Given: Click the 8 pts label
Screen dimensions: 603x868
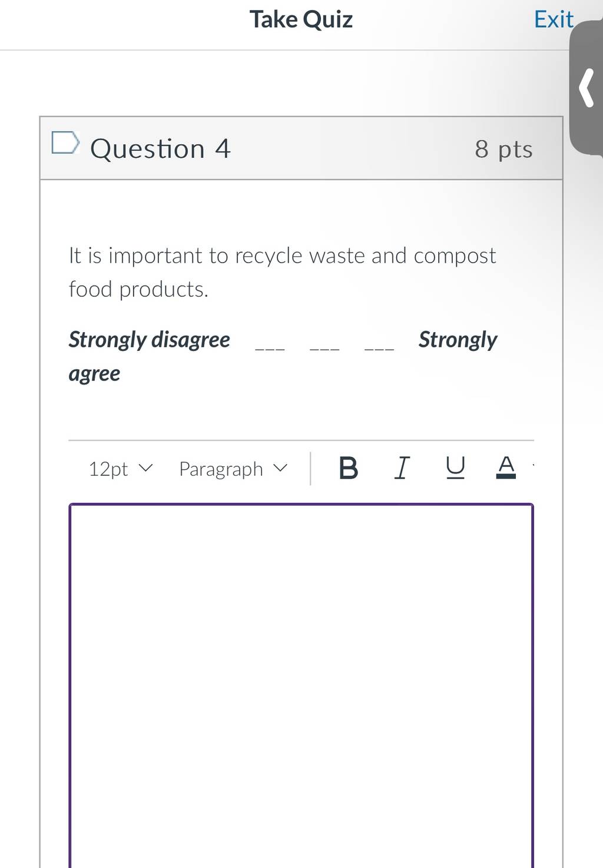Looking at the screenshot, I should (503, 149).
